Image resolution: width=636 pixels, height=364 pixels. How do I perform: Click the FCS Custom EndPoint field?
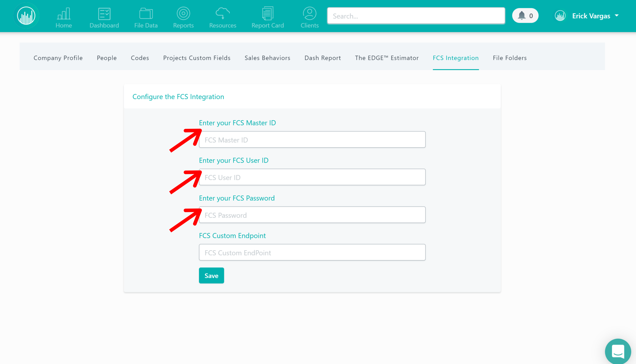[312, 253]
